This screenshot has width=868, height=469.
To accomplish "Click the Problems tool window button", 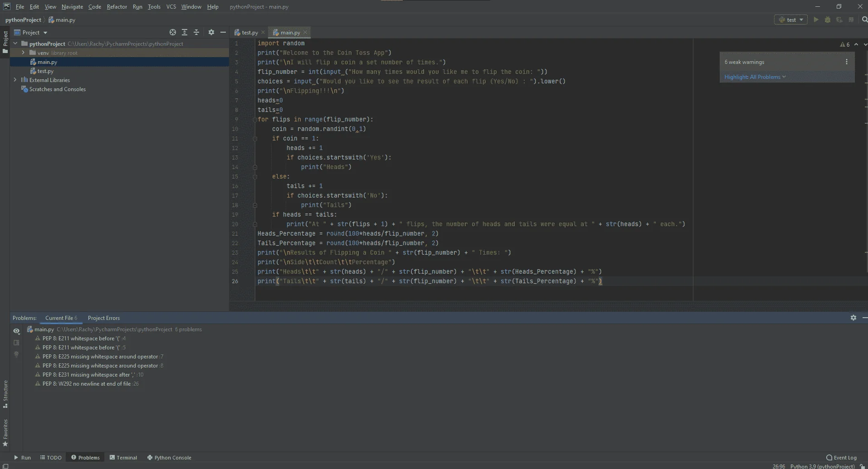I will (85, 457).
